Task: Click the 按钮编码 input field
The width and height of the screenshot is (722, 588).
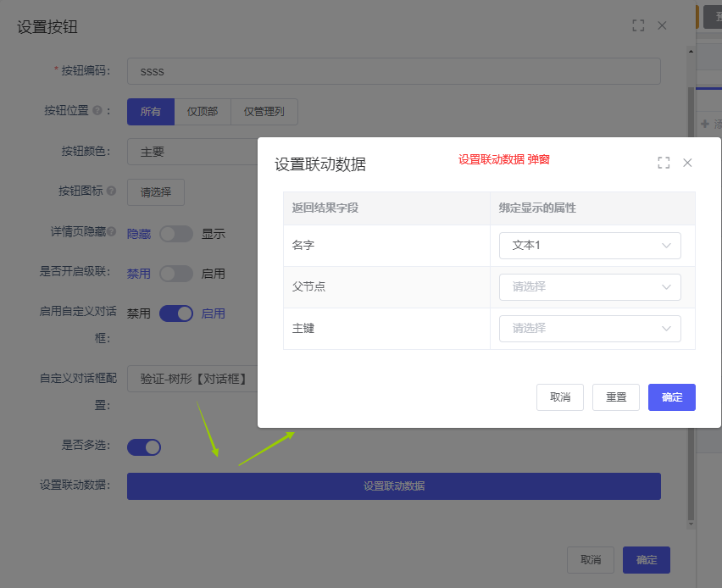Action: [x=393, y=71]
